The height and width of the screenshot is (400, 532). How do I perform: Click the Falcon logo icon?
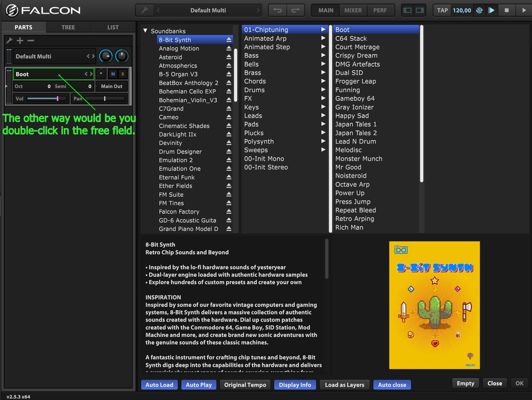tap(12, 10)
